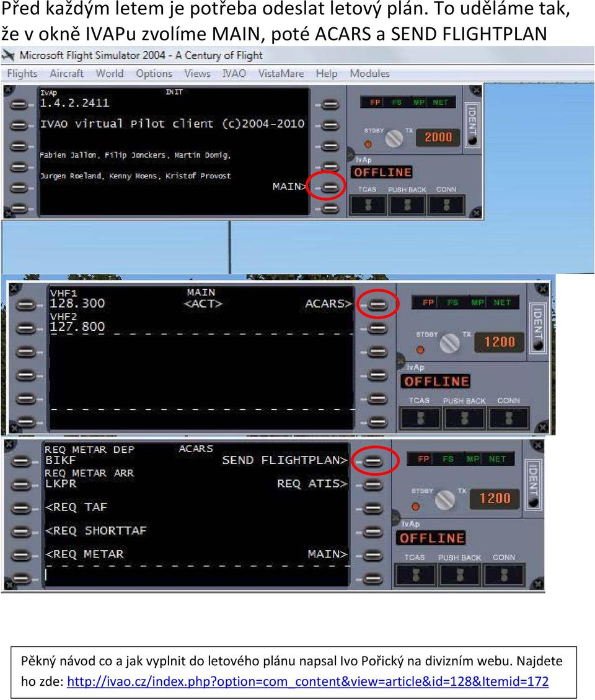Open the Options menu
This screenshot has width=595, height=700.
[154, 74]
